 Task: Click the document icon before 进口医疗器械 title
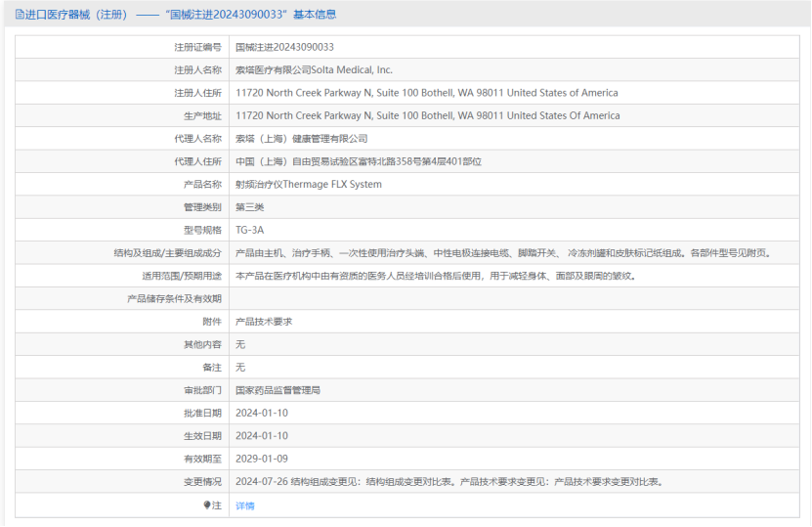click(20, 15)
